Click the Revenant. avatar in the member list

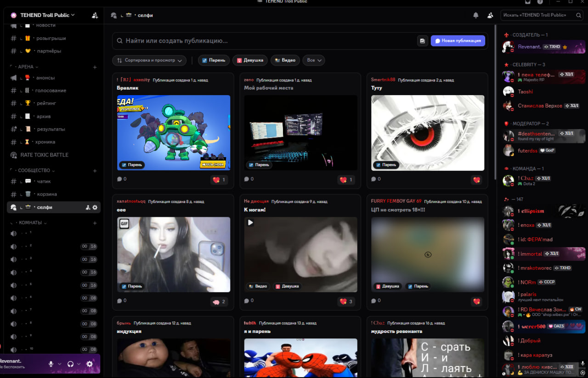tap(508, 47)
